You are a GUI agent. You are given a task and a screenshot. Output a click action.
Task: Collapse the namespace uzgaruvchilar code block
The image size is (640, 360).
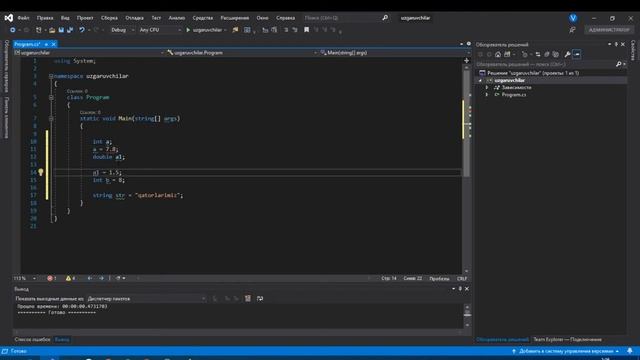[51, 76]
